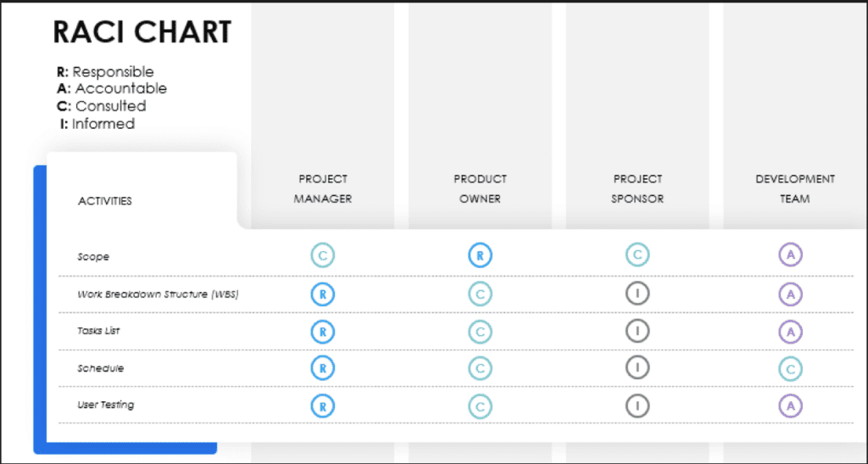The width and height of the screenshot is (868, 464).
Task: Click the Project Manager column header
Action: [x=323, y=189]
